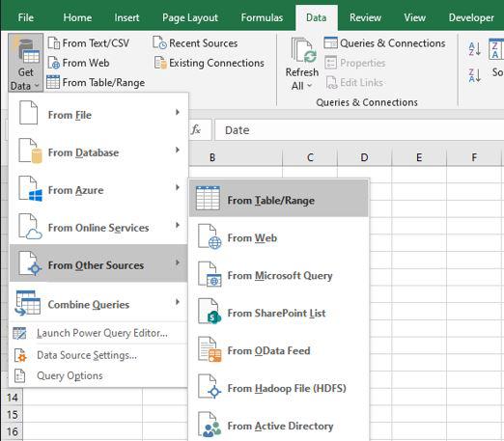Expand the From Database submenu arrow
This screenshot has width=504, height=441.
pyautogui.click(x=178, y=150)
